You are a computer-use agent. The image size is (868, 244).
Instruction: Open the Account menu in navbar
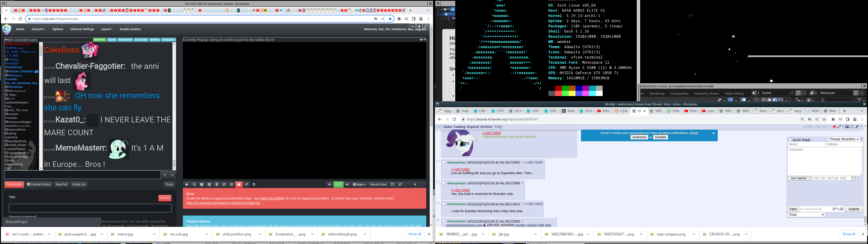click(38, 29)
